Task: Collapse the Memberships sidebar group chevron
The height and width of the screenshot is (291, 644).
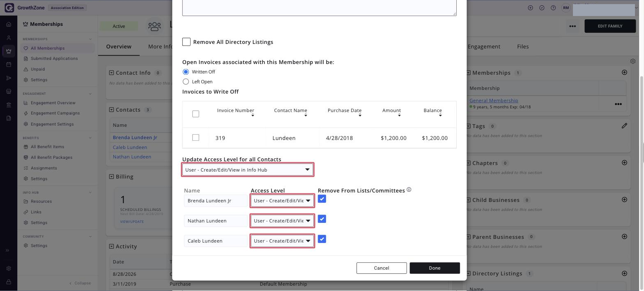Action: pyautogui.click(x=90, y=39)
